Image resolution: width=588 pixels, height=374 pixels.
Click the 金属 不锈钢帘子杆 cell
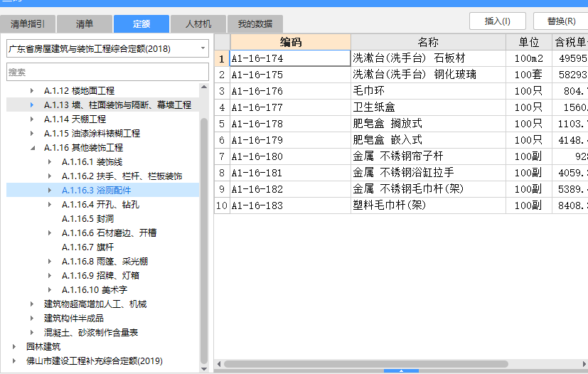click(x=428, y=156)
